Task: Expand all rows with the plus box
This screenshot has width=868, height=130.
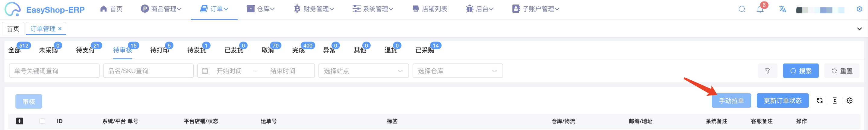Action: point(20,121)
